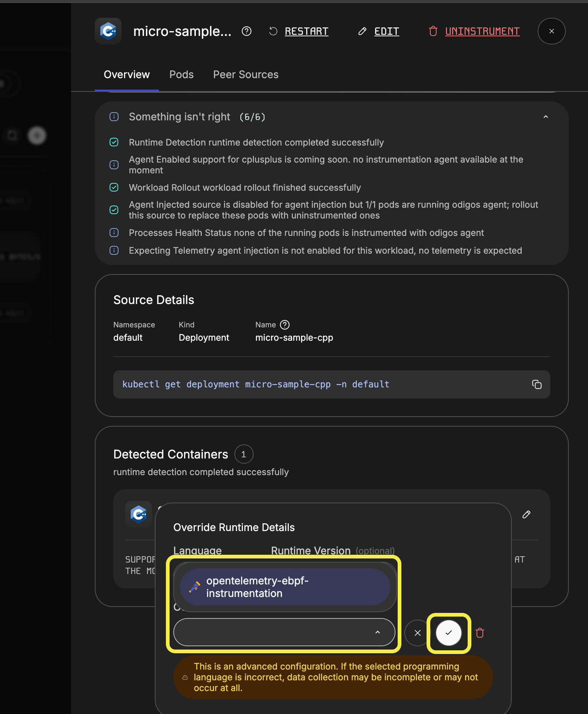Click the C++ logo in the drawer header
588x714 pixels.
pos(108,31)
